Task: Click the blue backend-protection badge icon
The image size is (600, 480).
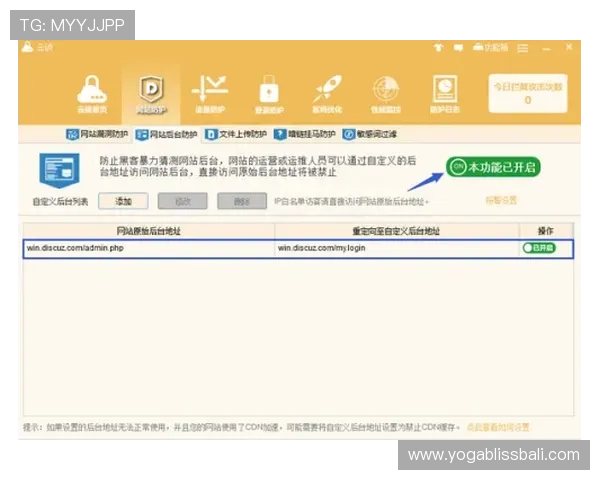Action: tap(59, 170)
